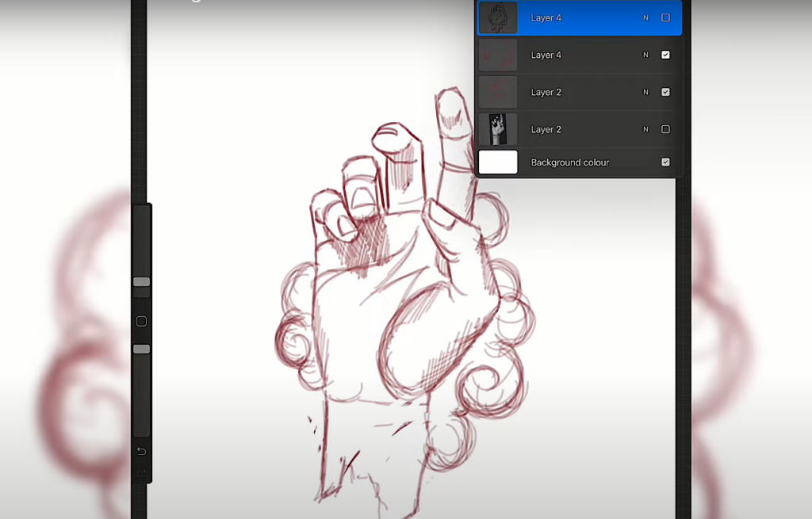This screenshot has width=812, height=519.
Task: Hide the non-highlighted Layer 4 via checkbox
Action: tap(665, 55)
